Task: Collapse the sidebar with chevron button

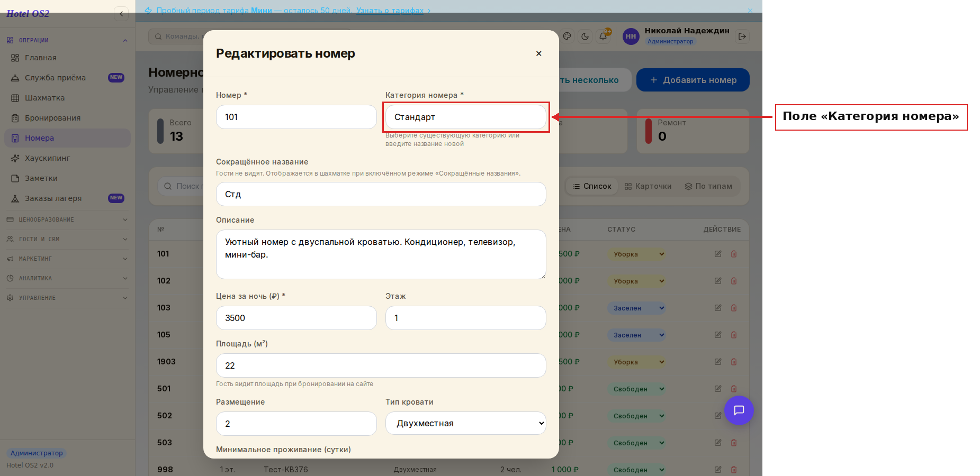Action: click(x=121, y=14)
